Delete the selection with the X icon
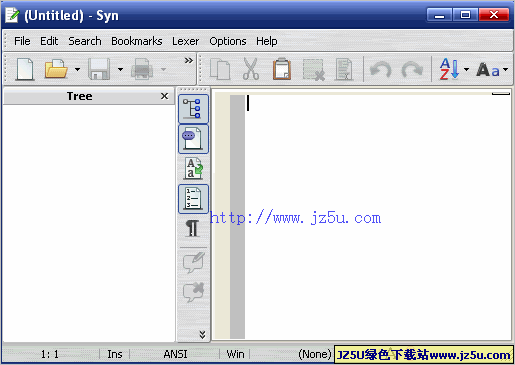The width and height of the screenshot is (515, 365). [313, 69]
